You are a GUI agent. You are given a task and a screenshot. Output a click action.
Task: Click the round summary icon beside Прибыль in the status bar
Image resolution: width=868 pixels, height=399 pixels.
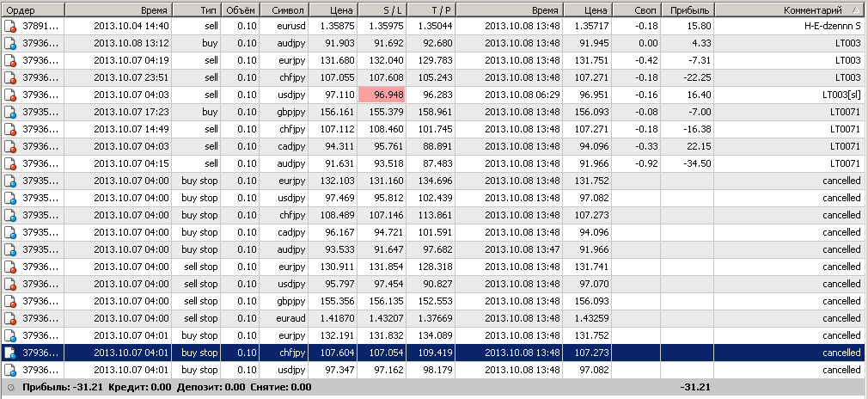point(10,387)
